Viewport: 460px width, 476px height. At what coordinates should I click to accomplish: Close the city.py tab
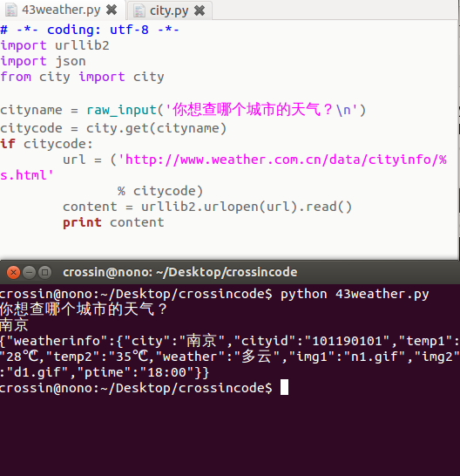click(200, 10)
